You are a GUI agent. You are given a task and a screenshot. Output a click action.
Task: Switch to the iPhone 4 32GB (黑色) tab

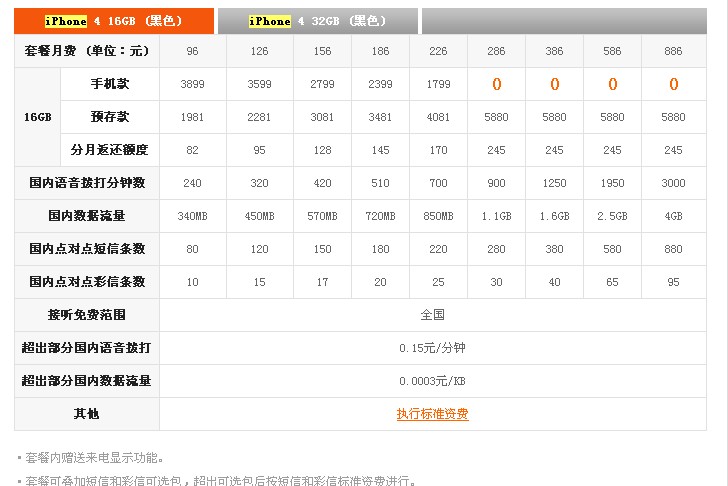(x=318, y=21)
